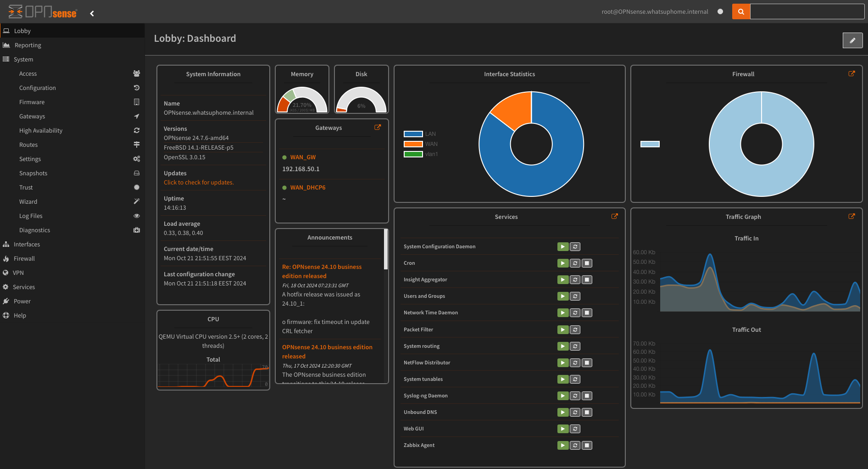Open Gateways widget external link icon
The height and width of the screenshot is (469, 868).
click(x=378, y=128)
